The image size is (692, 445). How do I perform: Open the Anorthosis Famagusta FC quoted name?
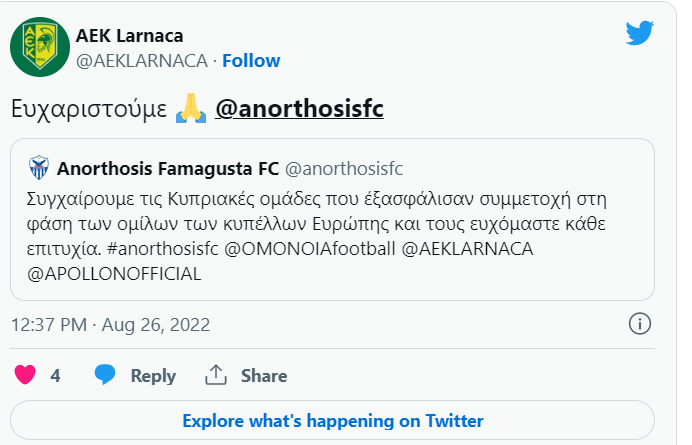coord(168,169)
